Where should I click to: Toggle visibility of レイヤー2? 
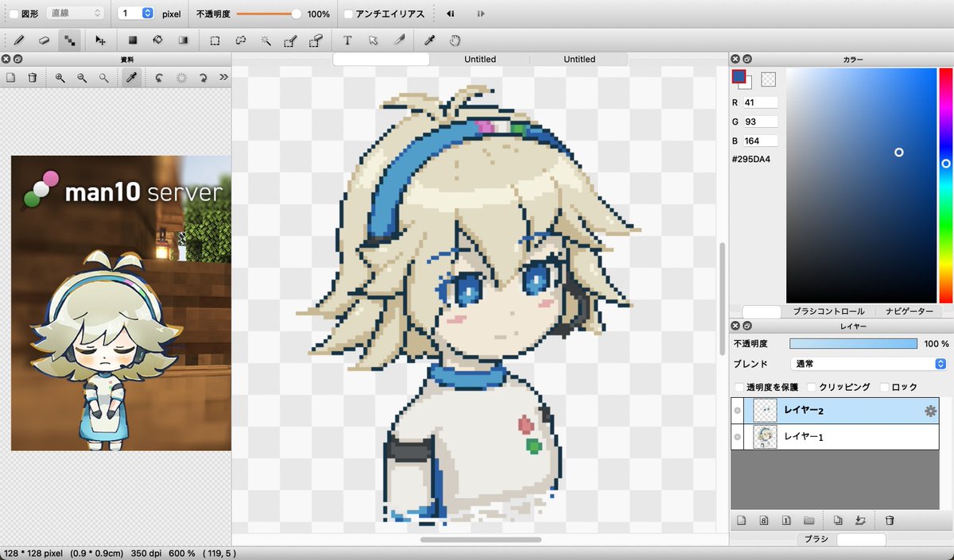point(738,411)
